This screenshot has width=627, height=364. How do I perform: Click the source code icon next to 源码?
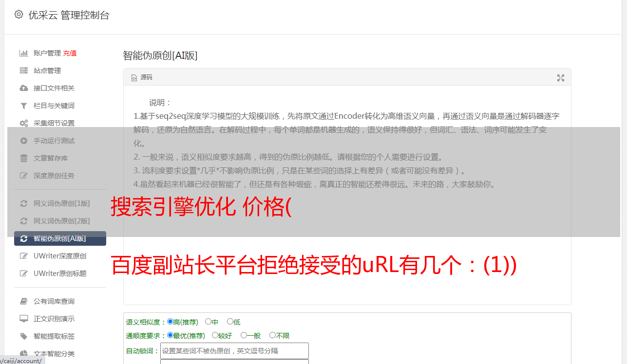[x=134, y=78]
